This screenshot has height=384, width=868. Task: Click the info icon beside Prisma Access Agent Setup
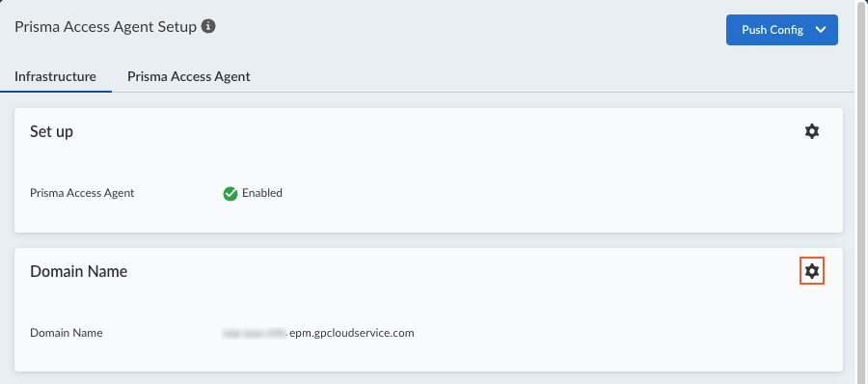[208, 26]
